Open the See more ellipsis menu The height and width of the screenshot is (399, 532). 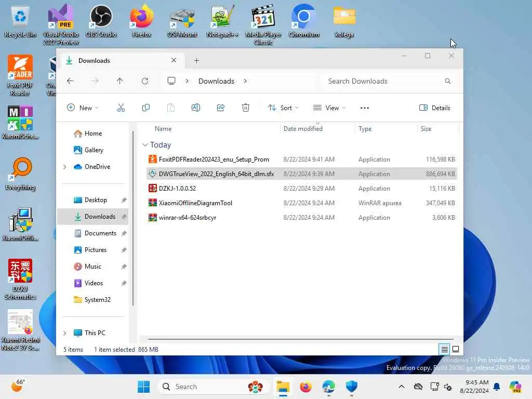pyautogui.click(x=364, y=108)
